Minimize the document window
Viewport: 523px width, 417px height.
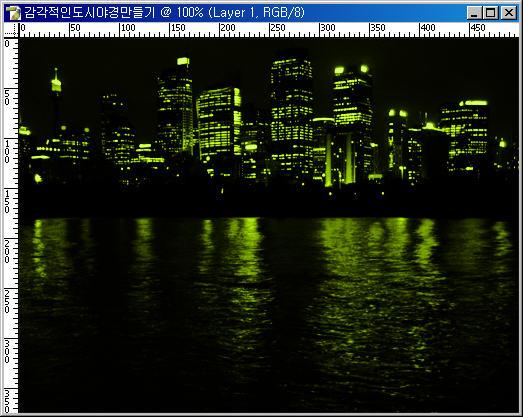[x=474, y=13]
